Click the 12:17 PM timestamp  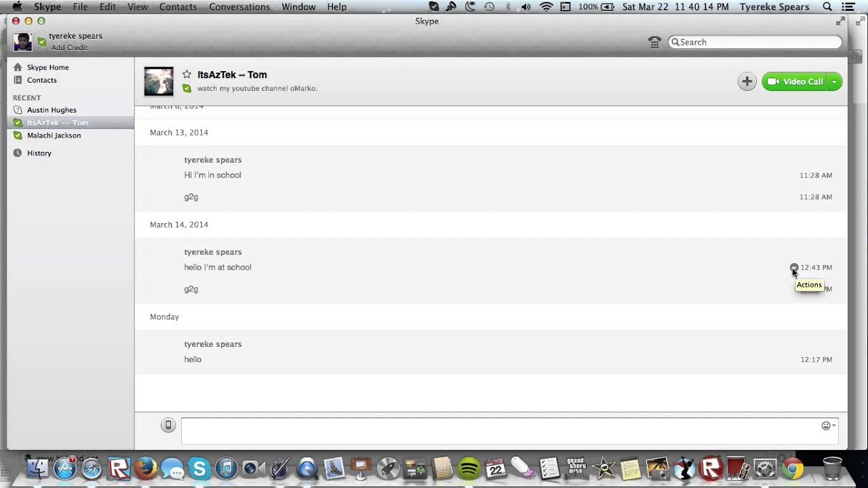coord(816,359)
